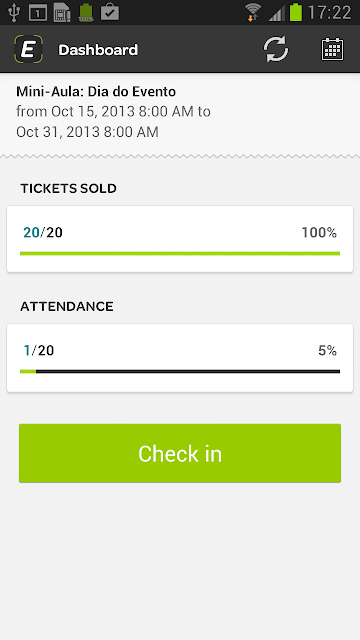Select the Tickets Sold 20/20 card

(x=180, y=239)
